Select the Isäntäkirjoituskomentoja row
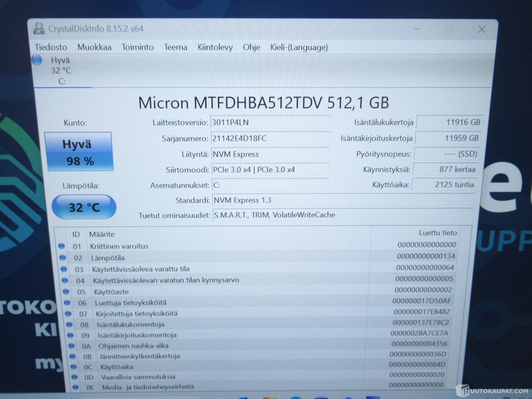 click(x=258, y=335)
